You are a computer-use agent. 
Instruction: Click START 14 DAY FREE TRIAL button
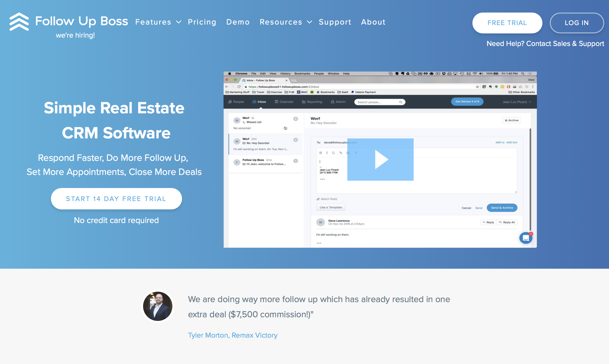[x=116, y=199]
